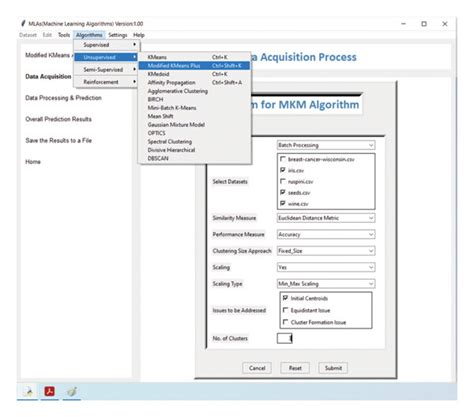
Task: Maximize the MLAs window
Action: 424,24
